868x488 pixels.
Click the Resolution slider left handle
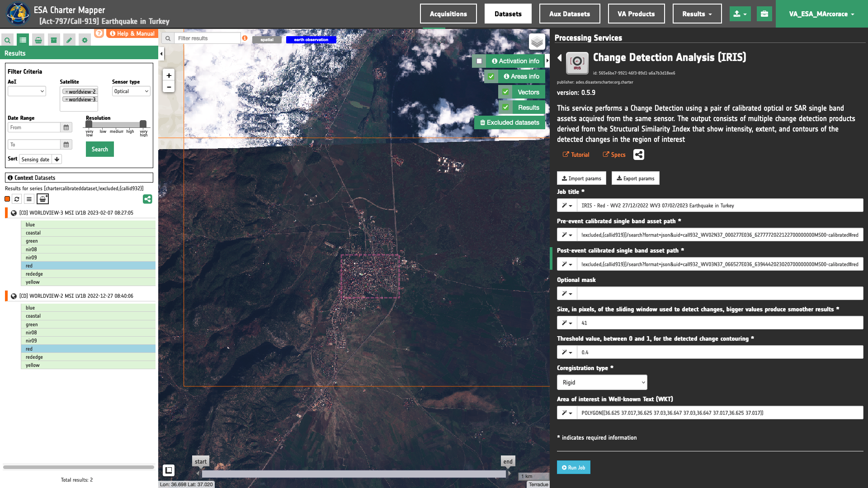(89, 124)
